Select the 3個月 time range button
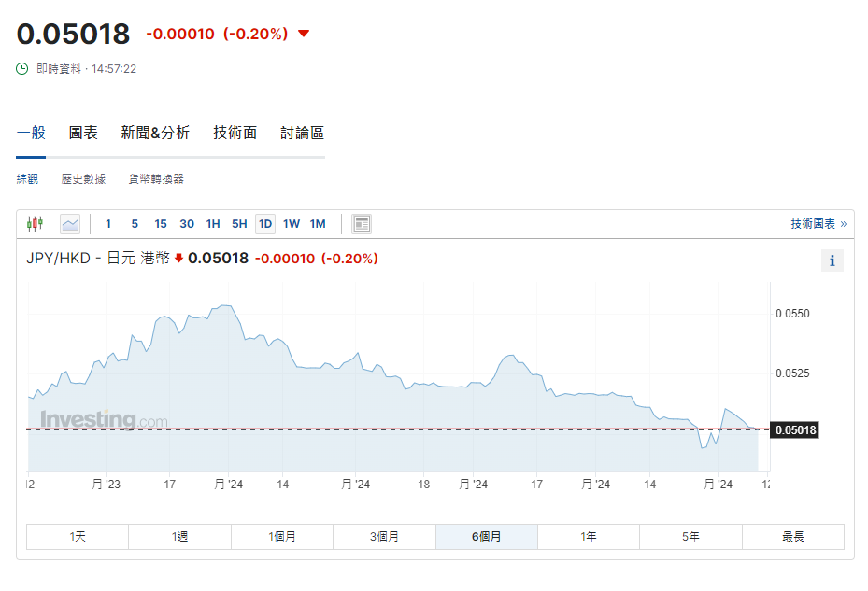The height and width of the screenshot is (591, 868). [384, 537]
